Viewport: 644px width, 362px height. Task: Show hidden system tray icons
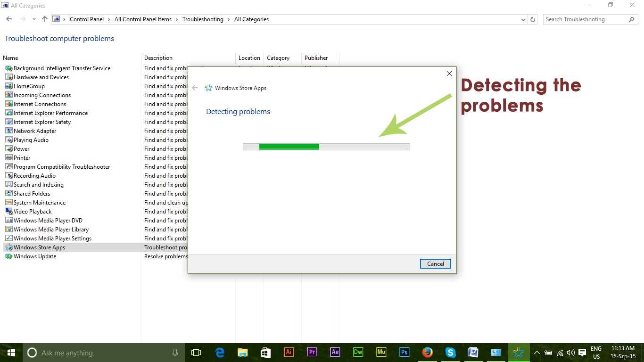pyautogui.click(x=537, y=353)
